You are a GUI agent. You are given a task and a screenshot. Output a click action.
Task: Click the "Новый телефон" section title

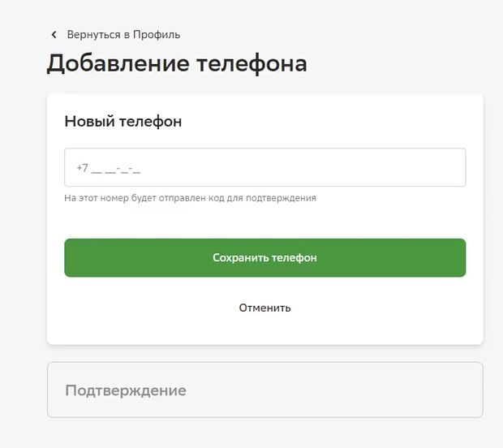tap(123, 122)
